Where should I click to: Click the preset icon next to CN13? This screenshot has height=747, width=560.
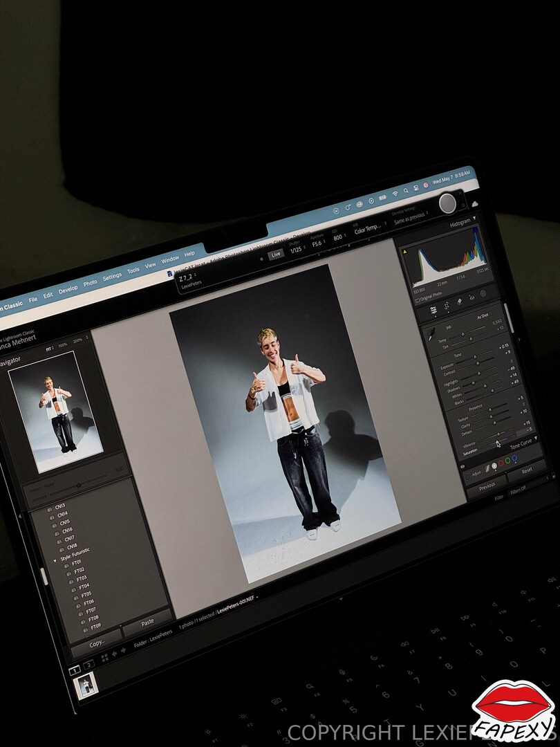point(50,509)
